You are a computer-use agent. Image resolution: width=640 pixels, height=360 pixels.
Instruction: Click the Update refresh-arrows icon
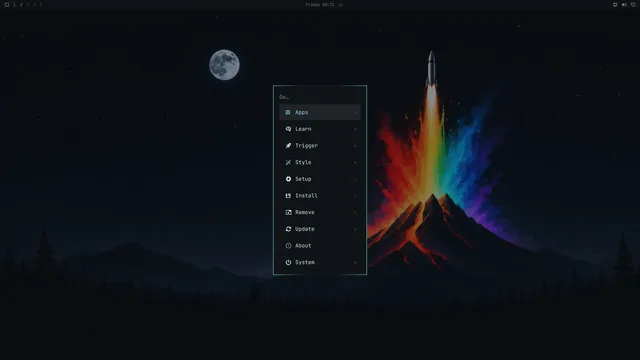point(288,229)
